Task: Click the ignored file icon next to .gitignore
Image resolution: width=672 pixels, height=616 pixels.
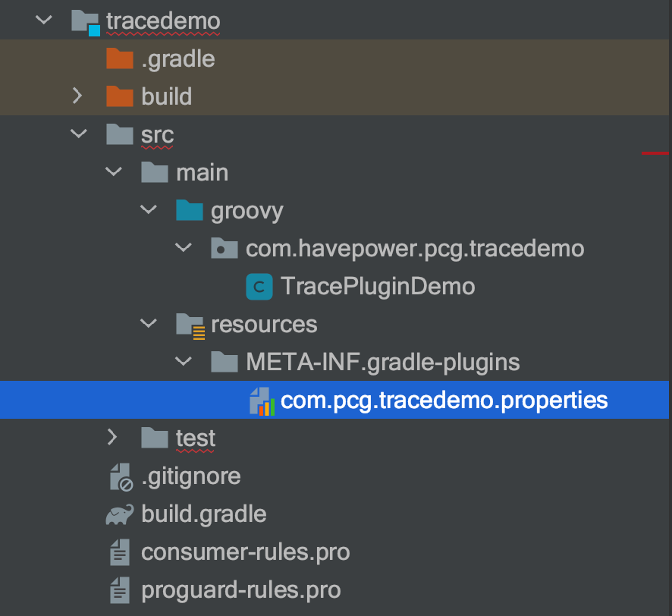Action: [120, 476]
